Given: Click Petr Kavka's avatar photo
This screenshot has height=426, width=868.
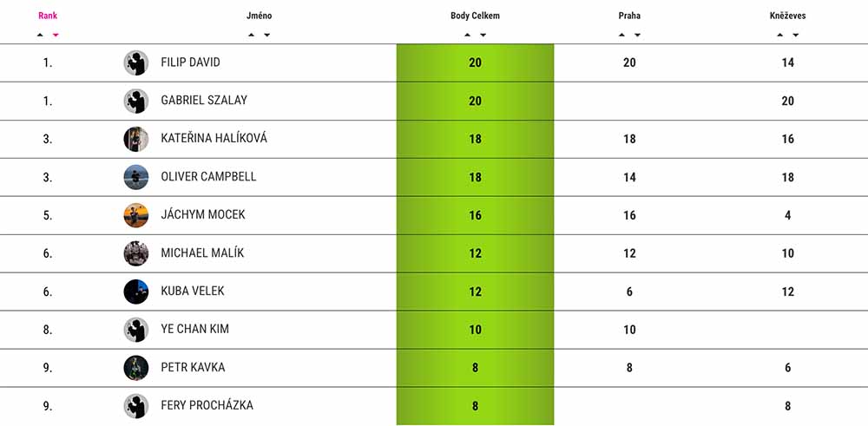Looking at the screenshot, I should [x=136, y=368].
